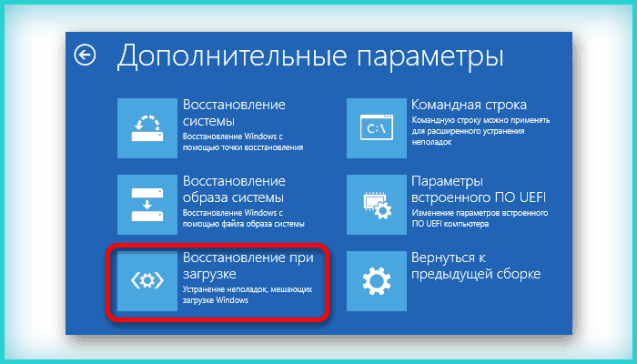Click text "Восстановление Windows с помощью файла образа системы"
This screenshot has height=364, width=637.
[243, 218]
